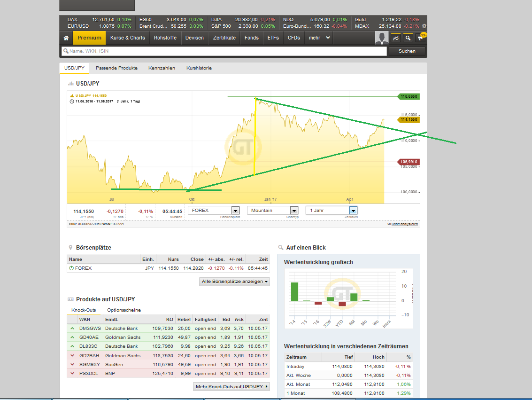Image resolution: width=532 pixels, height=400 pixels.
Task: Click the Suchen button
Action: click(x=406, y=51)
